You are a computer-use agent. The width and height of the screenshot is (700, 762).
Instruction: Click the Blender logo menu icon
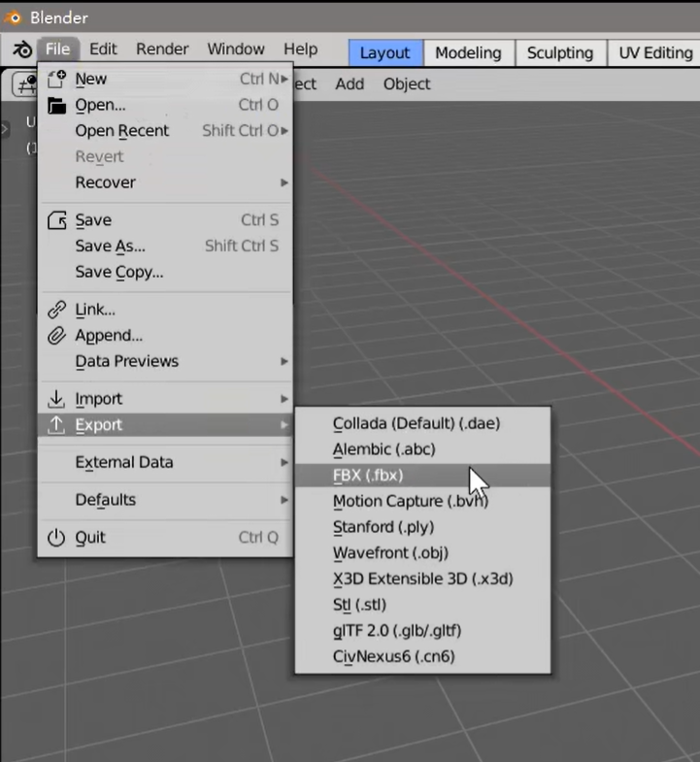coord(22,50)
